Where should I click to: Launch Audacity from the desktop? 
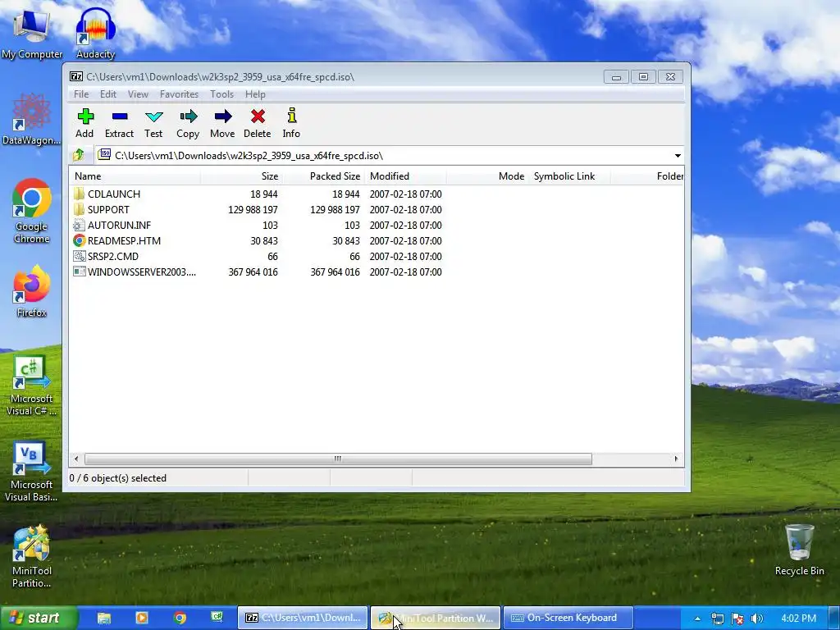pyautogui.click(x=95, y=34)
